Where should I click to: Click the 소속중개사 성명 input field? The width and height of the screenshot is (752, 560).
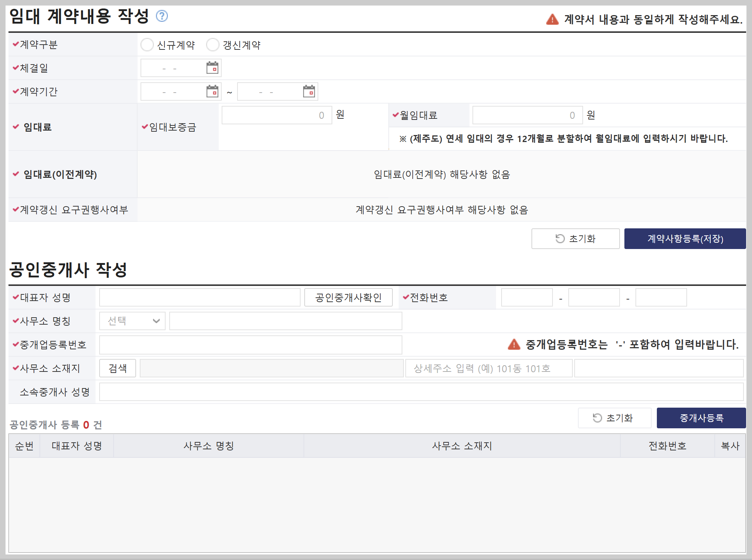pyautogui.click(x=421, y=392)
